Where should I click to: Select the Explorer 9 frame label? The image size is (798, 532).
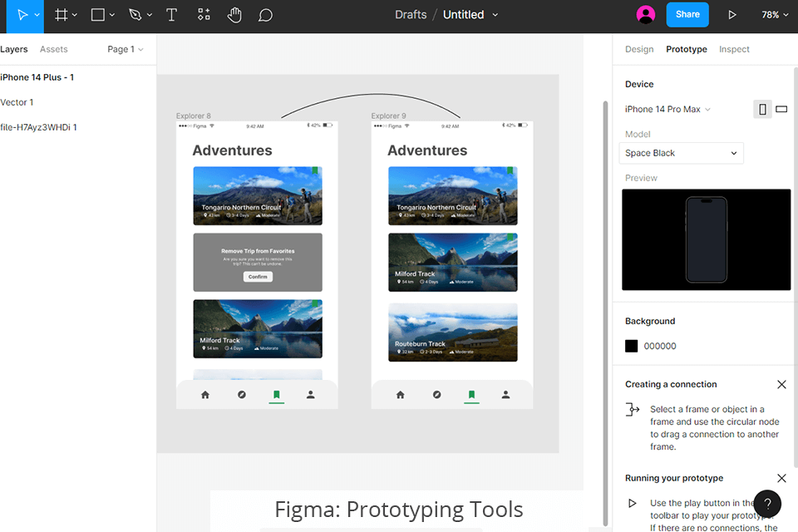click(388, 116)
